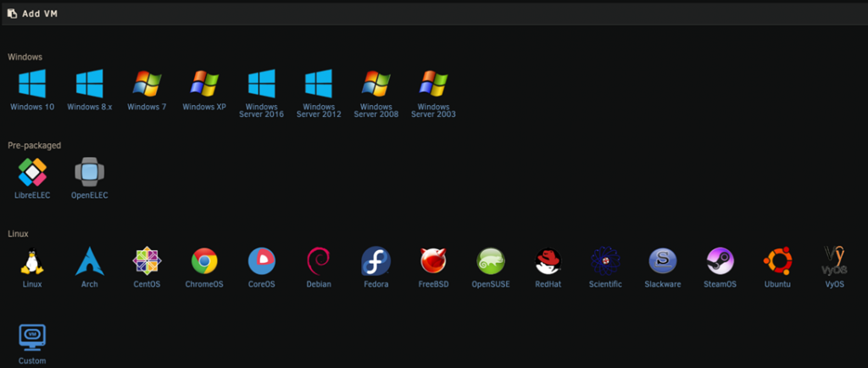This screenshot has width=868, height=368.
Task: Choose the VyOS template icon
Action: click(835, 261)
